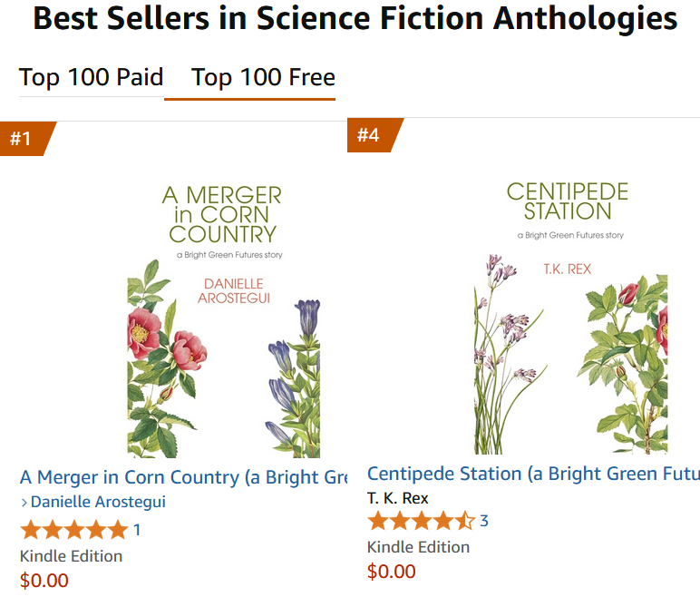Screen dimensions: 700x597
Task: Click the $0.00 price for Centipede Station
Action: tap(392, 572)
